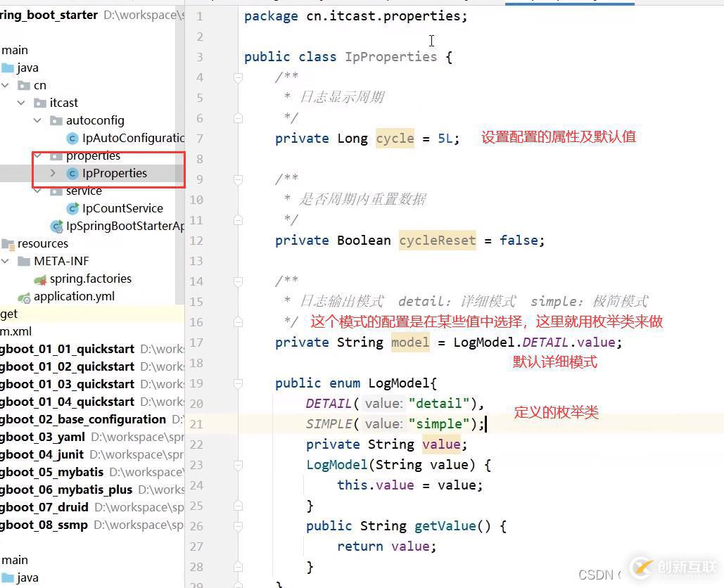Viewport: 724px width, 588px height.
Task: Select application.yml in the project tree
Action: pyautogui.click(x=74, y=296)
